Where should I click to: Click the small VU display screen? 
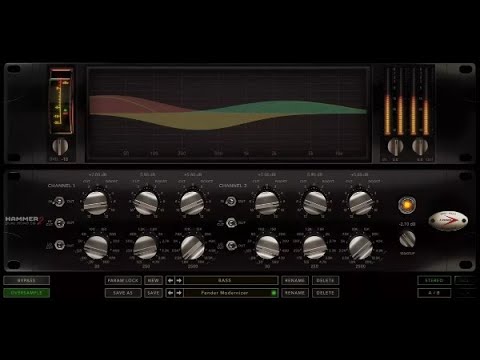tap(61, 101)
